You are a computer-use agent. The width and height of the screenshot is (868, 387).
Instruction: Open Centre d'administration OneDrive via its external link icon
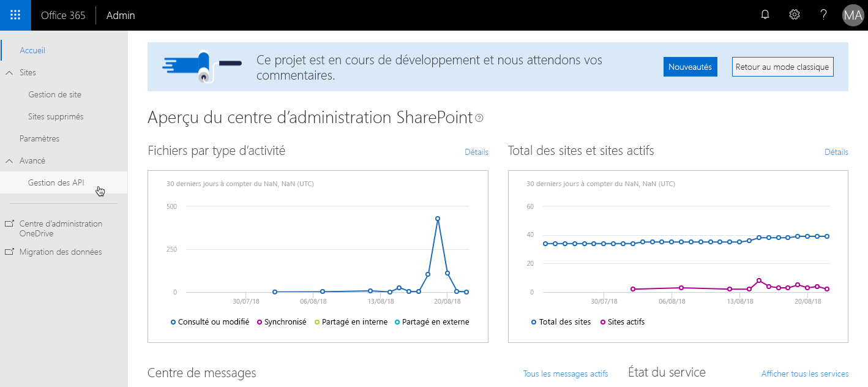coord(10,224)
